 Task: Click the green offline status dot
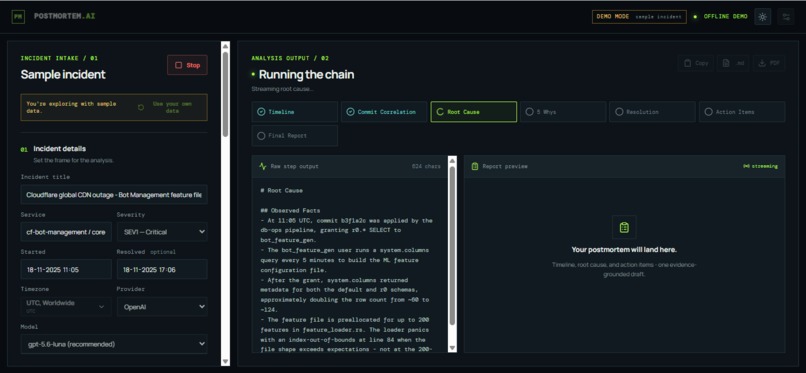pyautogui.click(x=695, y=16)
